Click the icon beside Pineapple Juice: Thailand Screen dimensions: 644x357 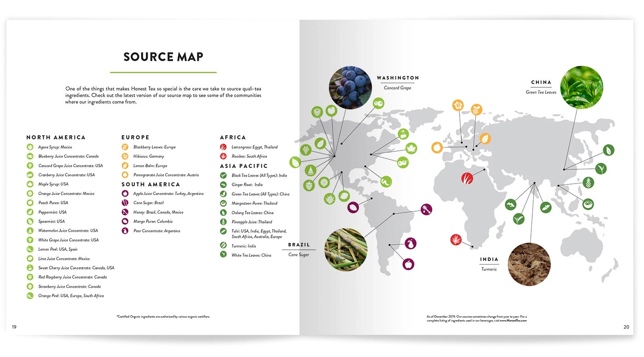pyautogui.click(x=223, y=222)
